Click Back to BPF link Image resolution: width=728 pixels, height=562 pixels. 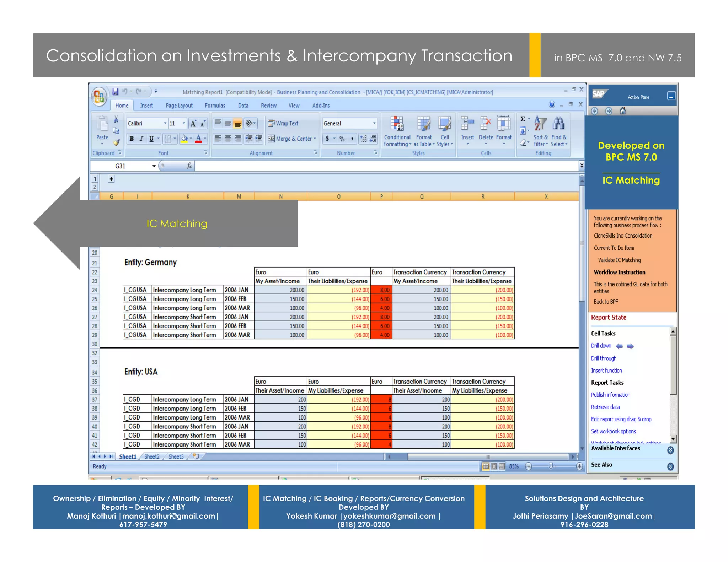(x=606, y=302)
